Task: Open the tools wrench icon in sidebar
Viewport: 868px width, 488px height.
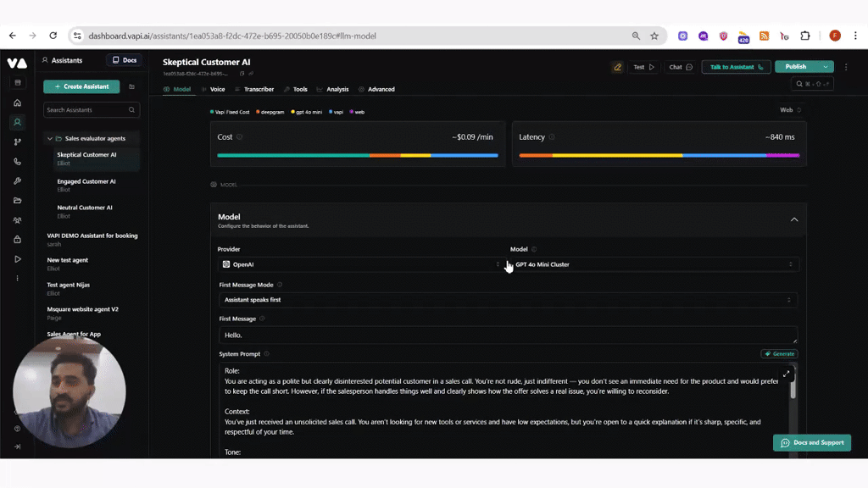Action: click(17, 181)
